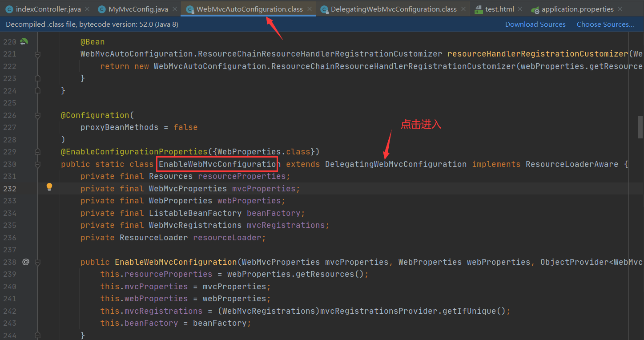
Task: Click resourceLoader field on line 236
Action: click(x=227, y=238)
